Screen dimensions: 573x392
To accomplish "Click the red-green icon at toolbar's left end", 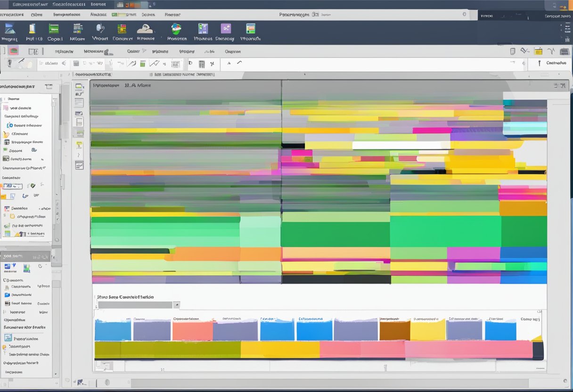I will [x=14, y=51].
